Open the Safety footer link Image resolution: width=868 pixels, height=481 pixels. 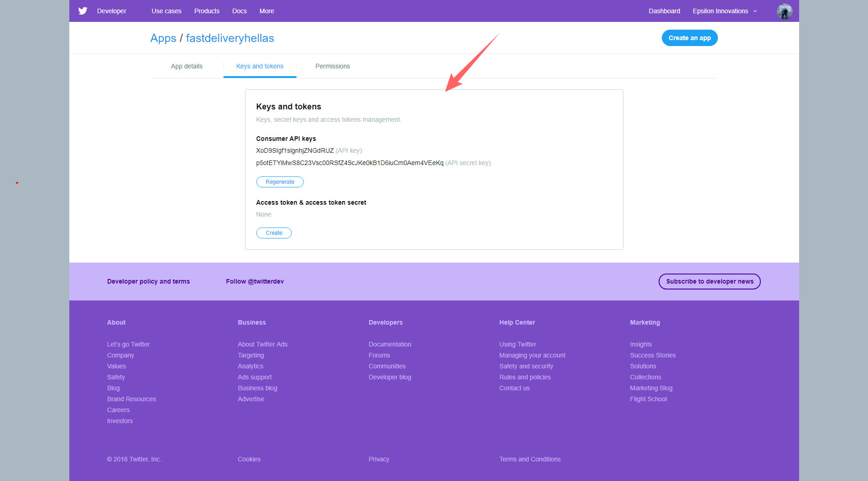tap(116, 377)
